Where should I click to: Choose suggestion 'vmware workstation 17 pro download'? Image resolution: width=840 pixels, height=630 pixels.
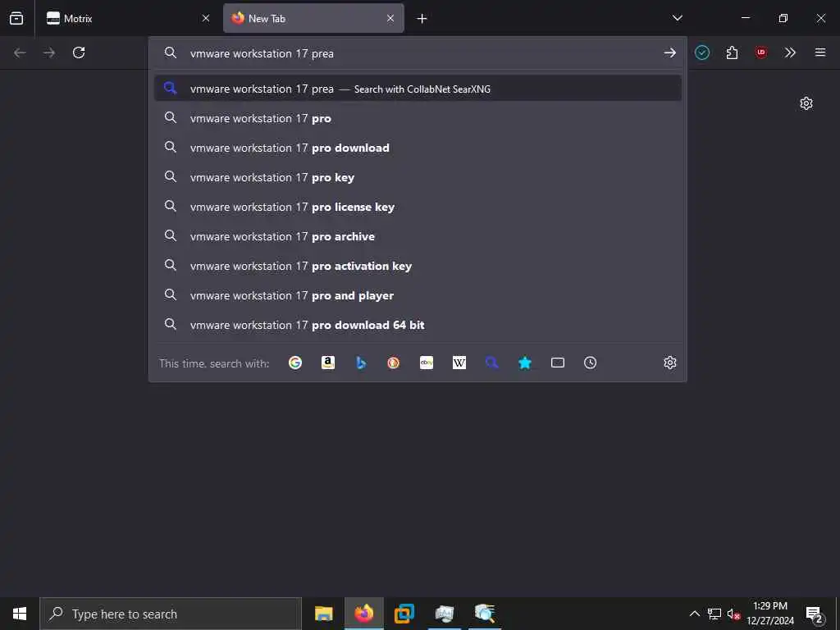tap(418, 148)
